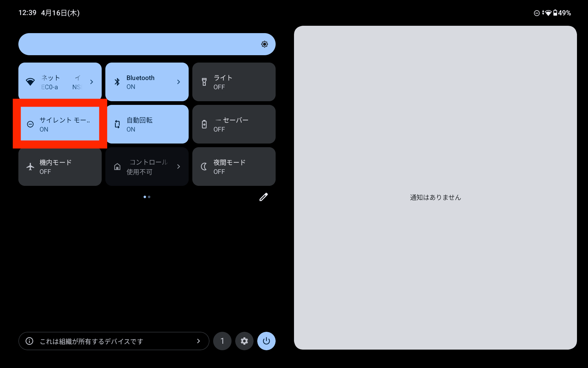Image resolution: width=588 pixels, height=368 pixels.
Task: Click the 4月16日(木) date text
Action: [x=60, y=13]
